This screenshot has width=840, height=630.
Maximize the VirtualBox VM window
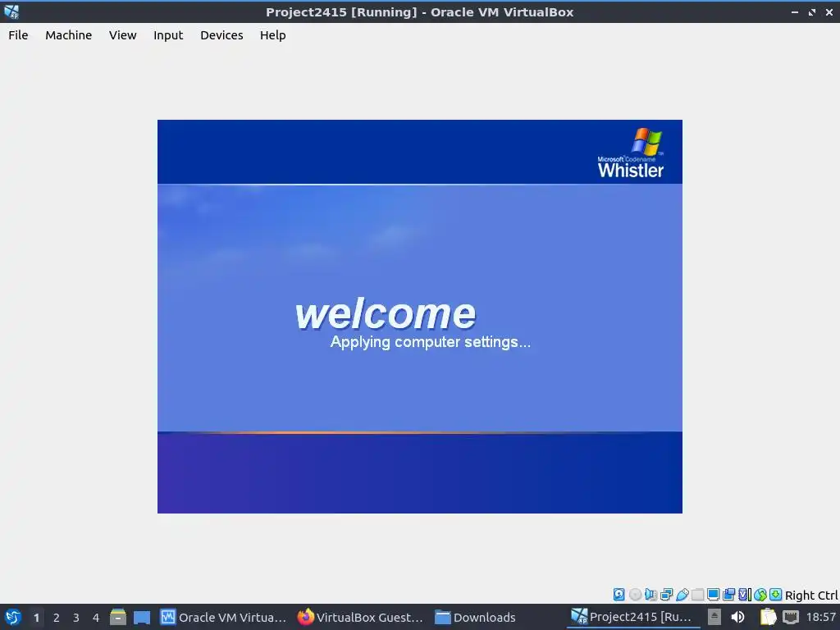tap(812, 11)
